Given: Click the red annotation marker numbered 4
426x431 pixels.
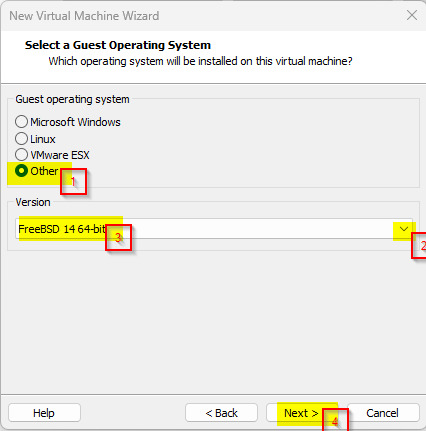Looking at the screenshot, I should tap(335, 420).
